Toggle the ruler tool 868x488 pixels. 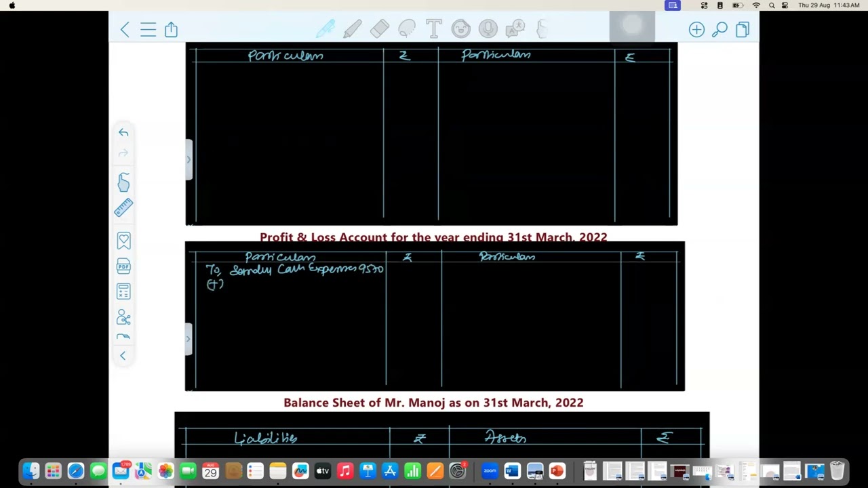point(123,208)
